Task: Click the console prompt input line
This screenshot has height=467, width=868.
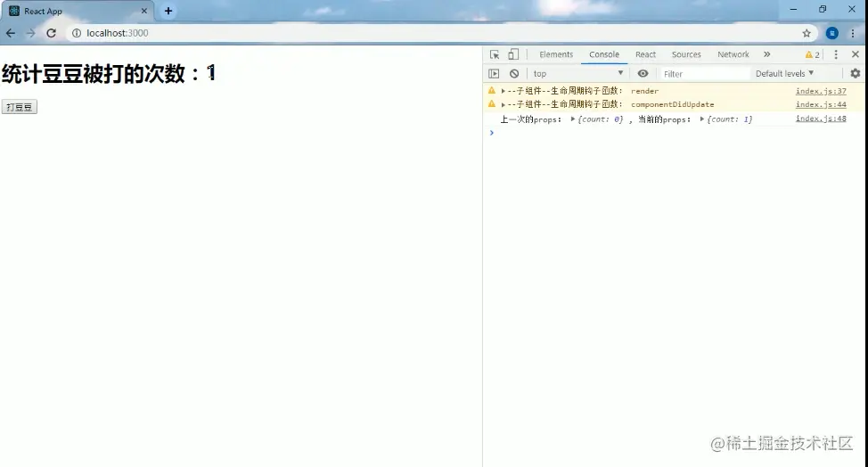Action: pos(676,133)
